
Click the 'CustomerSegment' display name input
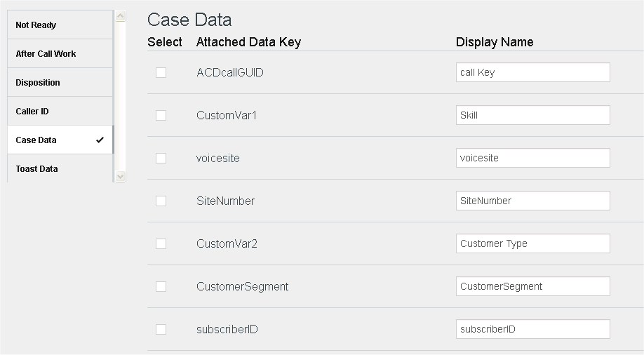[532, 286]
